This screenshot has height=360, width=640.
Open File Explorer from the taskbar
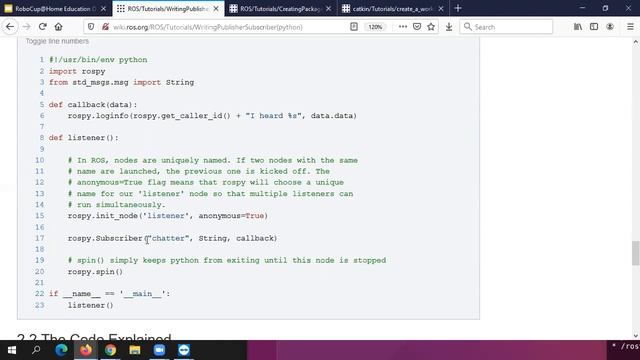(x=135, y=350)
